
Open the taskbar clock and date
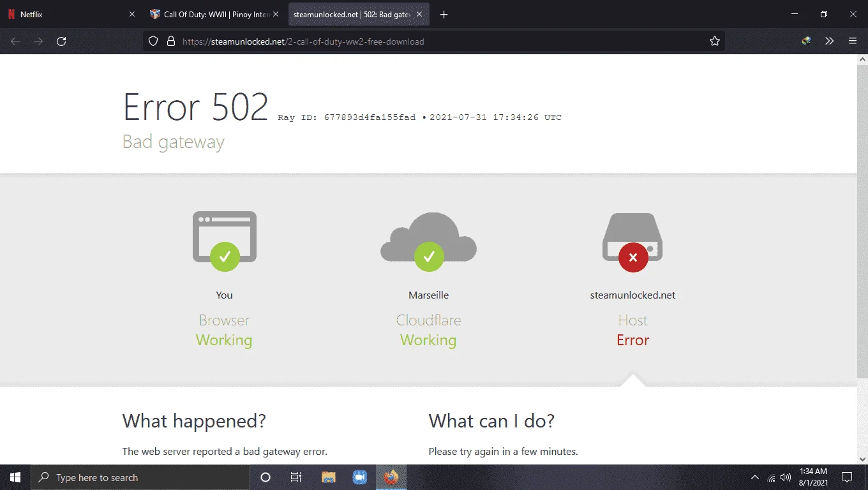click(x=812, y=477)
